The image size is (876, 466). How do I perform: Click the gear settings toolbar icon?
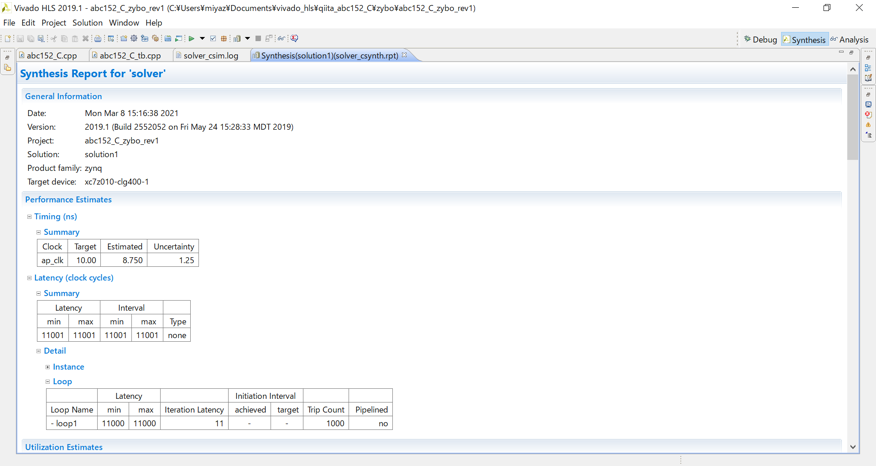point(134,39)
